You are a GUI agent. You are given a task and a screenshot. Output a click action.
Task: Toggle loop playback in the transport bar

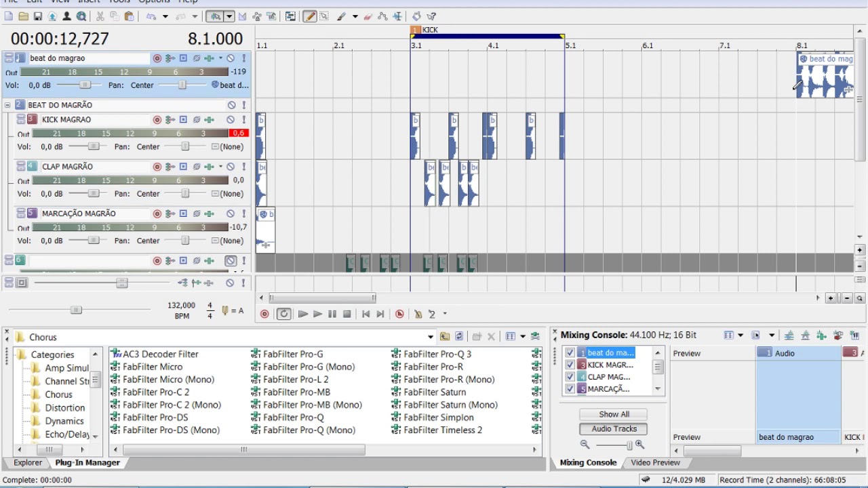click(283, 314)
